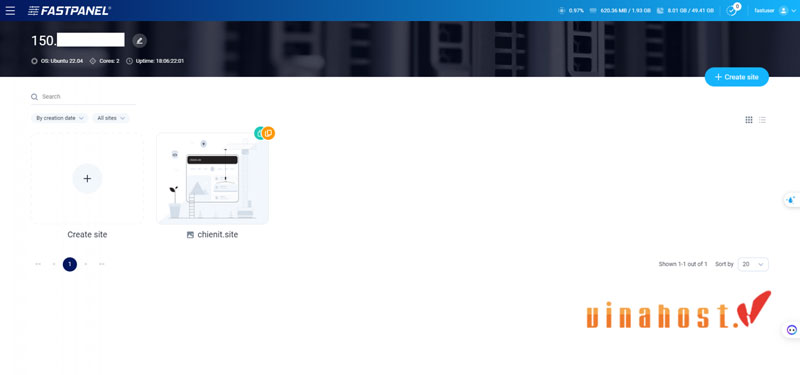
Task: Focus the Search sites field
Action: (84, 96)
